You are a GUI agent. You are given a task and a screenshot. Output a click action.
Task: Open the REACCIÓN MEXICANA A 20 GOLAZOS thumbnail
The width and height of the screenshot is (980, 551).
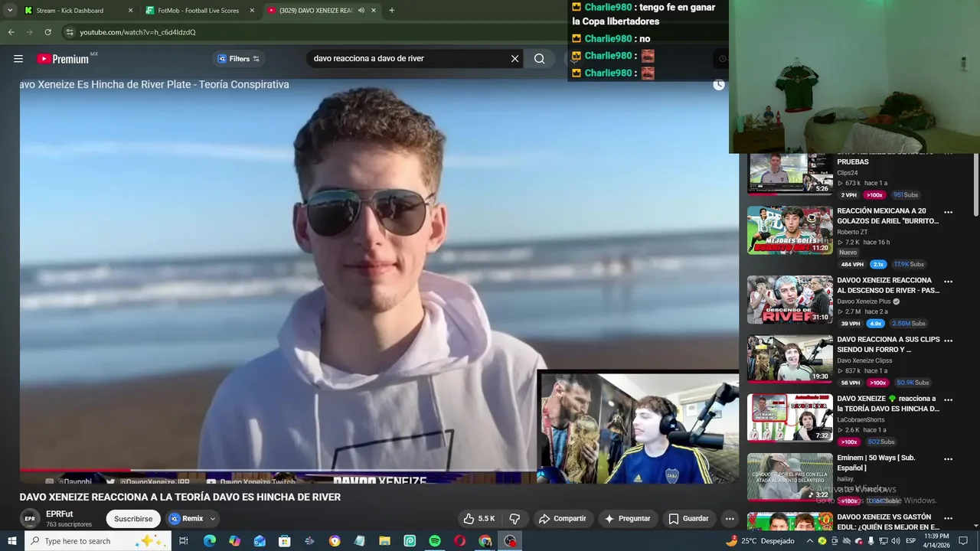(789, 230)
